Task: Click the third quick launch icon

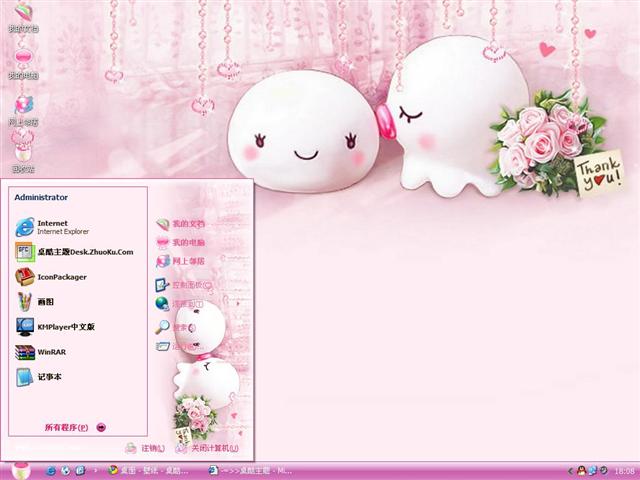Action: 80,471
